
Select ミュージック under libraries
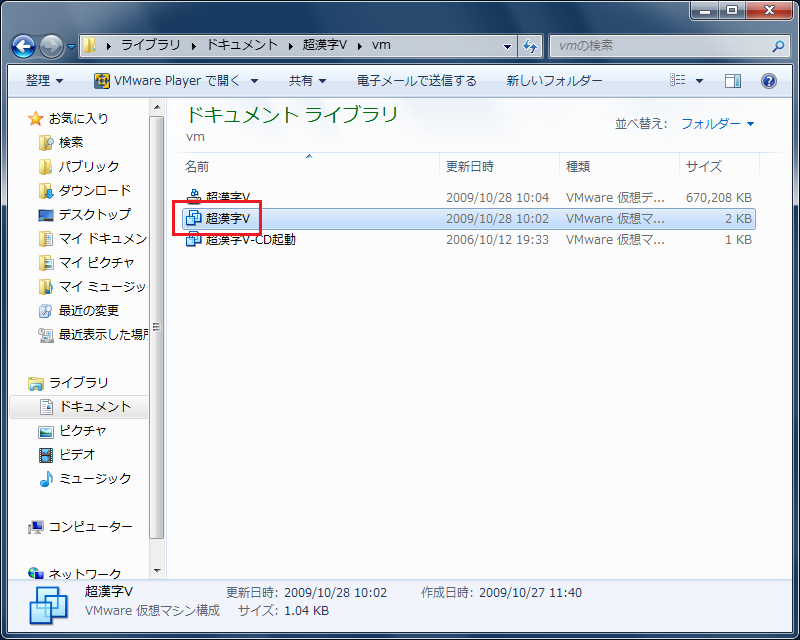[x=94, y=478]
